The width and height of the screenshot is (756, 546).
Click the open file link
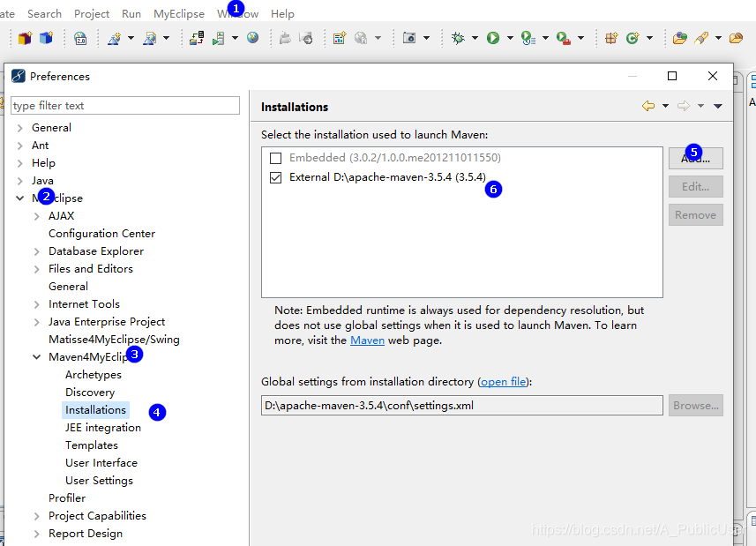(504, 382)
